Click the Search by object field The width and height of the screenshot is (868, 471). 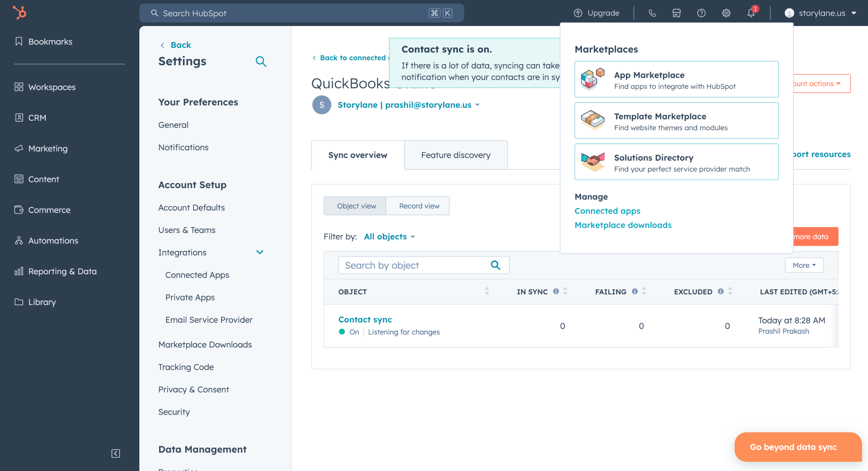423,265
